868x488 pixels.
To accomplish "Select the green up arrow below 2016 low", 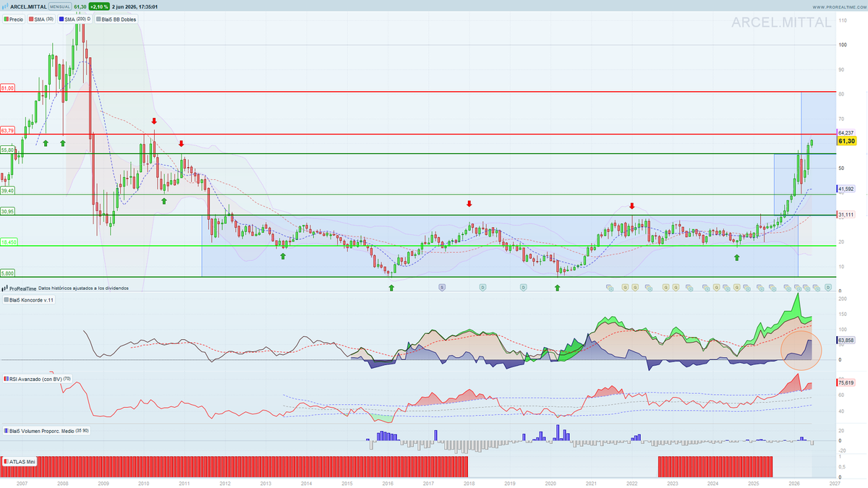I will (x=391, y=288).
